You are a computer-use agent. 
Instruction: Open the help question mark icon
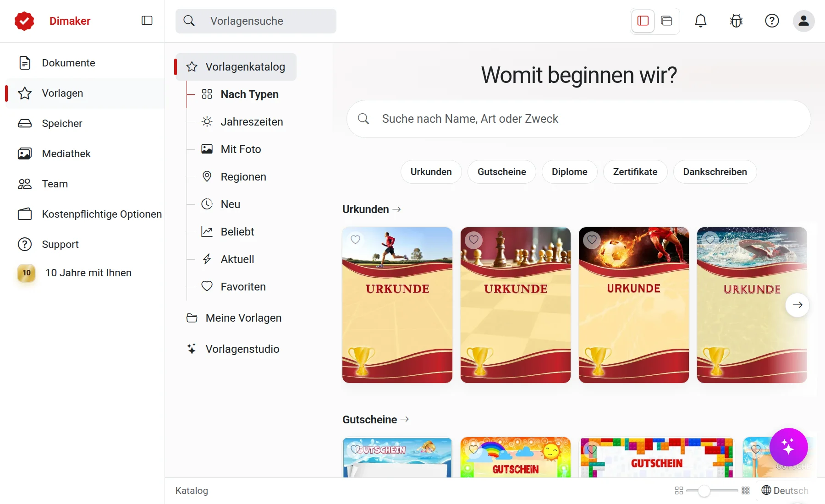[772, 21]
